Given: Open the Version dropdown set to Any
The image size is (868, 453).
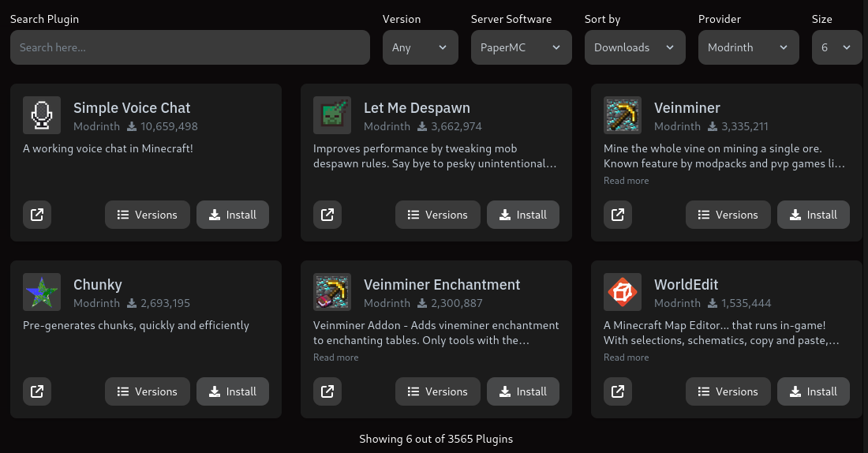Looking at the screenshot, I should (420, 47).
